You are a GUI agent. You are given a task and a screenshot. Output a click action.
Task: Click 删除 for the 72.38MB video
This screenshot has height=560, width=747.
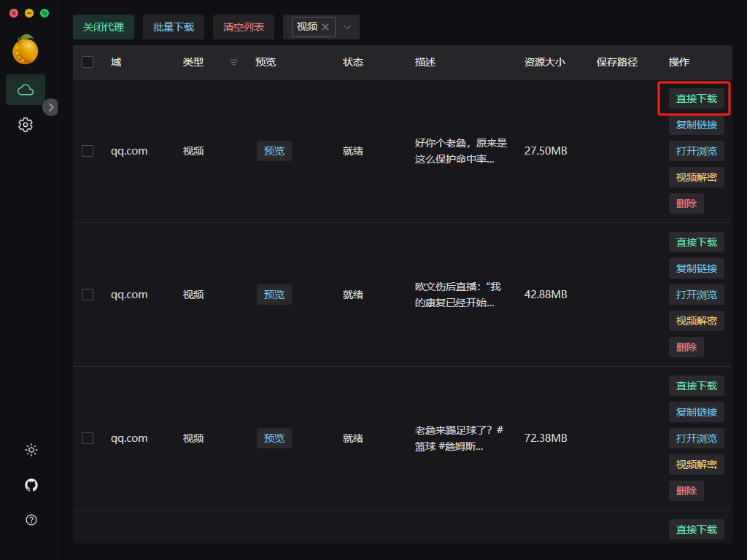686,491
